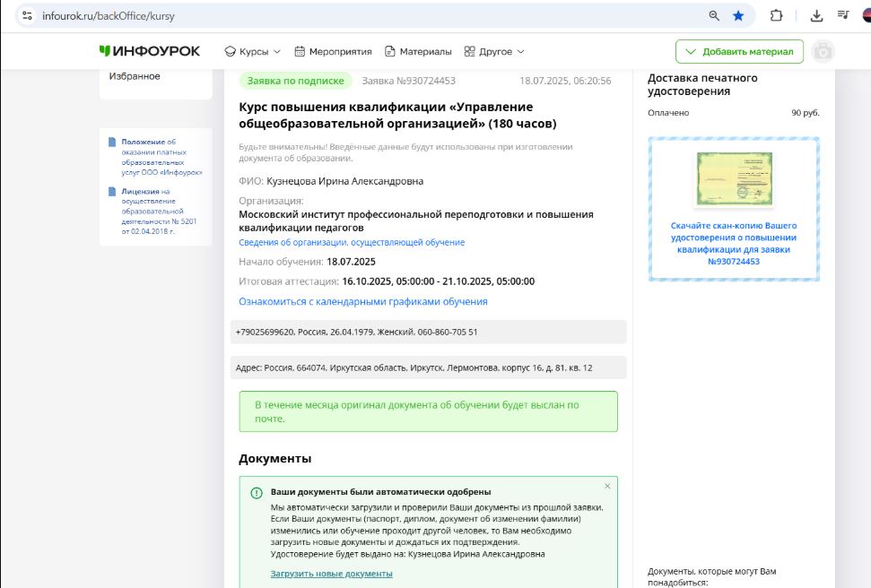Screen dimensions: 871x588
Task: Click the site info icon beside URL
Action: click(27, 16)
